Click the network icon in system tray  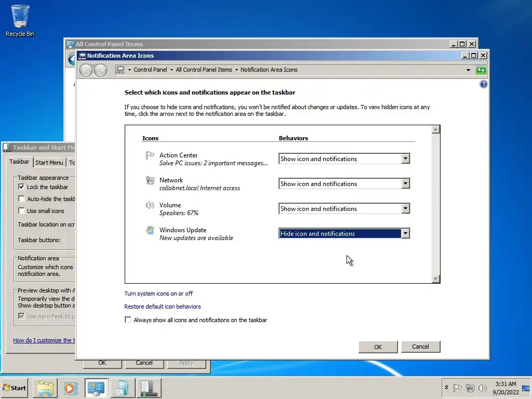click(x=470, y=388)
